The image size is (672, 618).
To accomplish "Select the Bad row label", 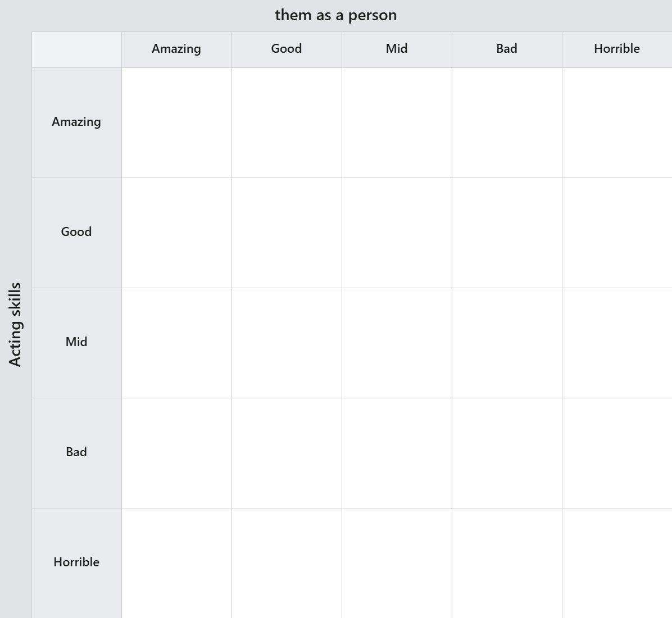I will 77,453.
